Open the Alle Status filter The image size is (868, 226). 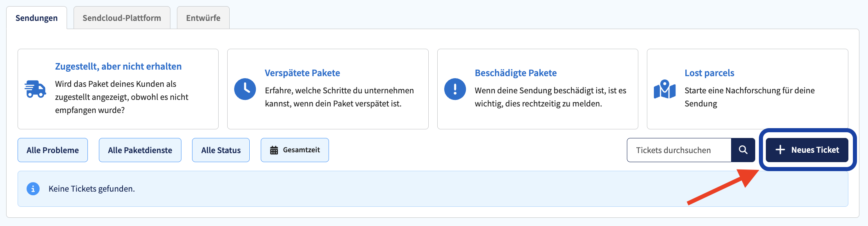click(x=221, y=150)
